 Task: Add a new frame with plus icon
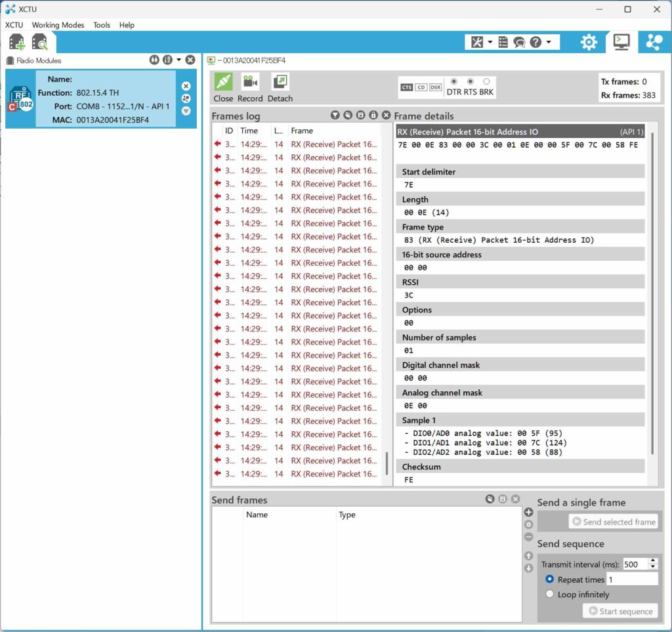pos(528,512)
